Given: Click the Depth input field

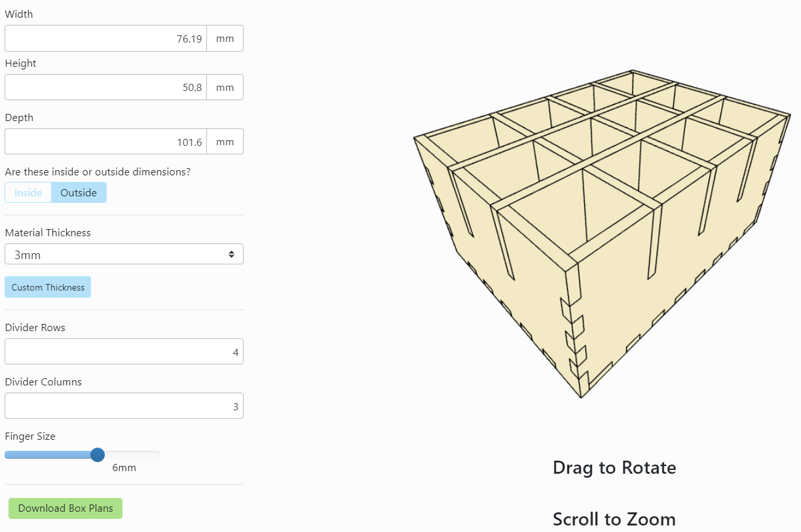Looking at the screenshot, I should [x=106, y=141].
